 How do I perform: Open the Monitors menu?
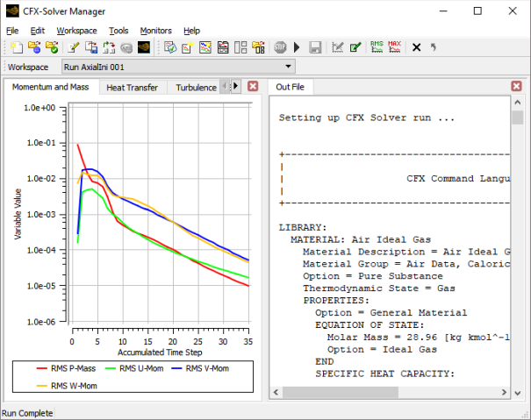click(155, 31)
